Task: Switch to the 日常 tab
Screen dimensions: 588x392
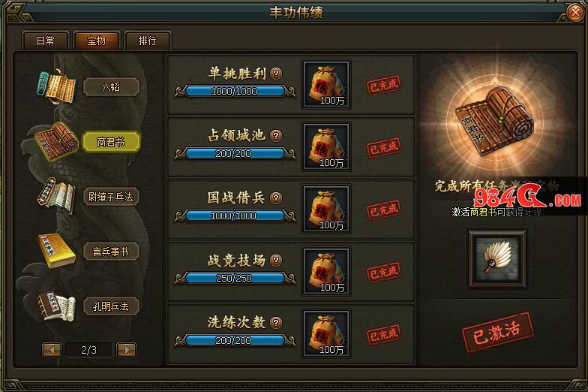Action: (45, 41)
